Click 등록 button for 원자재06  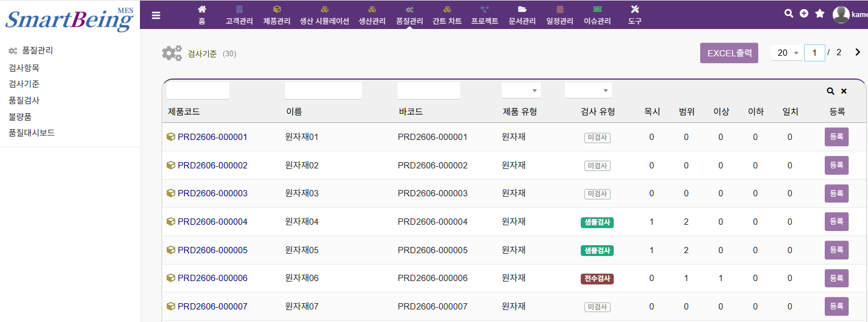(837, 278)
